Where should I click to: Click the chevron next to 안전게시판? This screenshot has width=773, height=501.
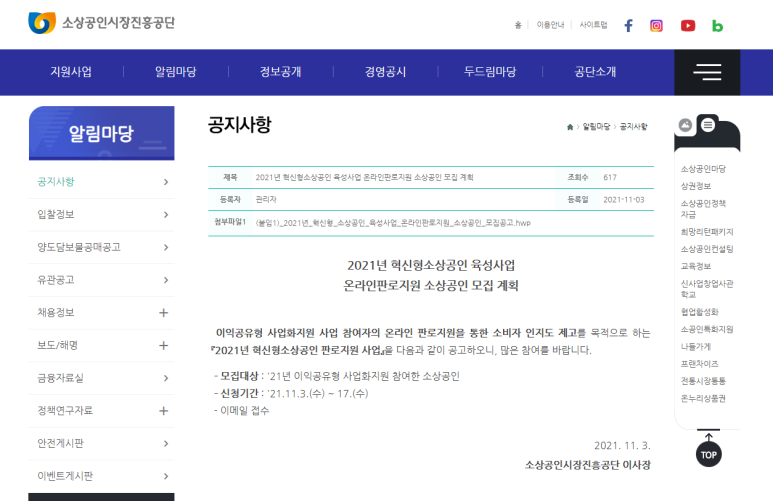tap(166, 443)
